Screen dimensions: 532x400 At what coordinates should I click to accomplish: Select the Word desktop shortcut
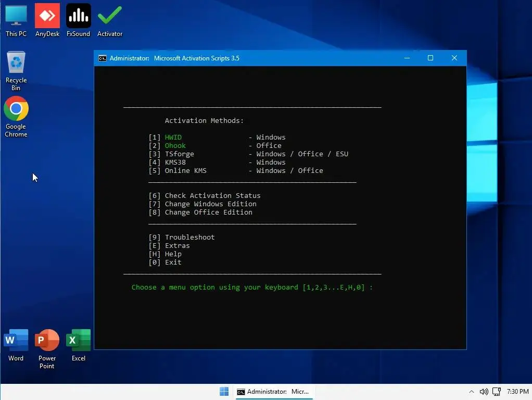click(x=16, y=345)
